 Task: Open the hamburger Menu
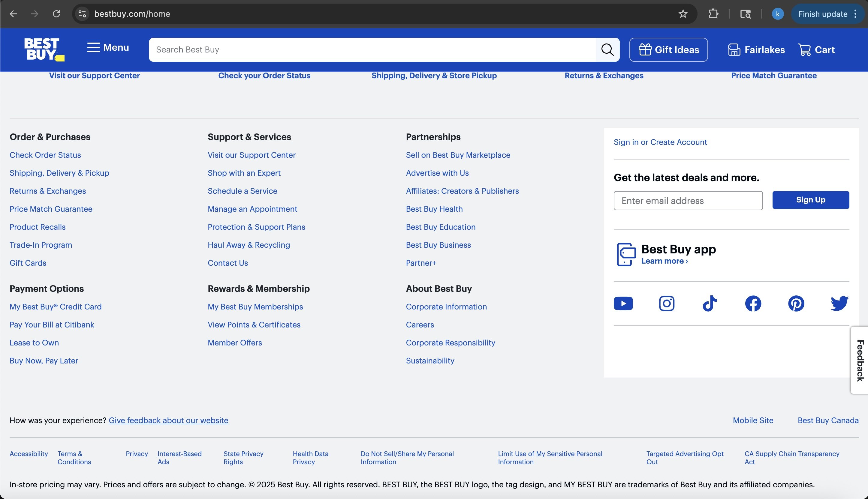coord(108,47)
